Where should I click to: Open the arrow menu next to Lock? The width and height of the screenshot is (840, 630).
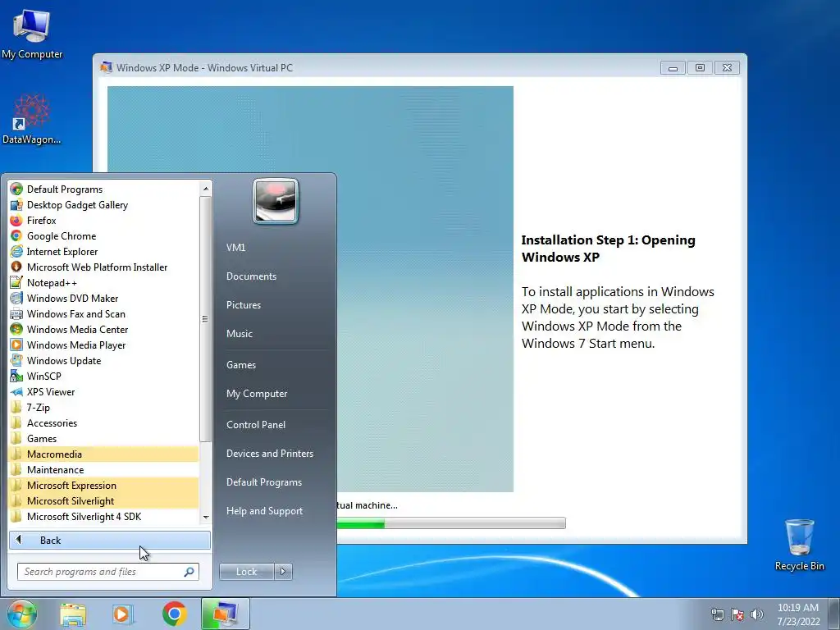283,572
